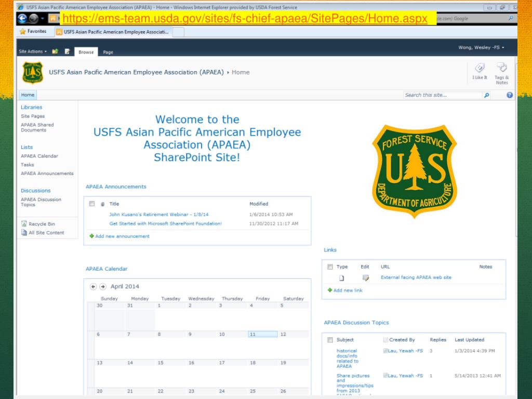
Task: Sort discussions by Last Updated header
Action: pos(469,340)
